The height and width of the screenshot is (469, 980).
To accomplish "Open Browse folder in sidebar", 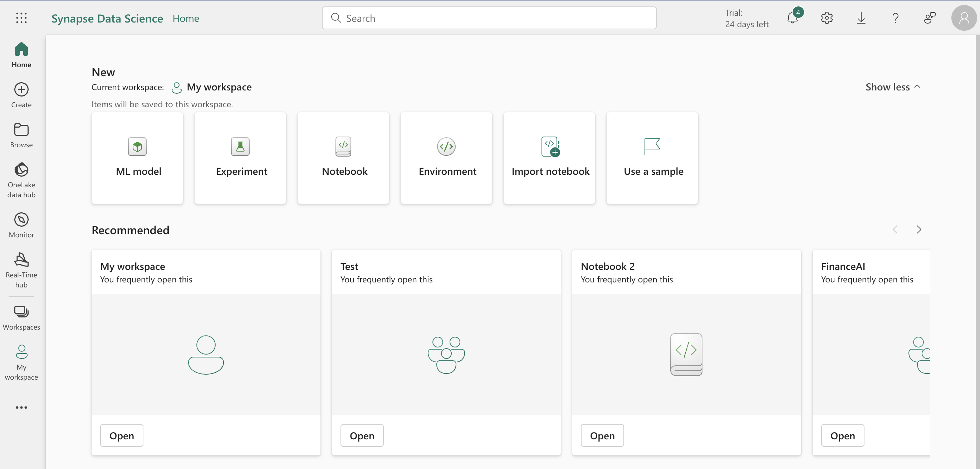I will (x=21, y=135).
